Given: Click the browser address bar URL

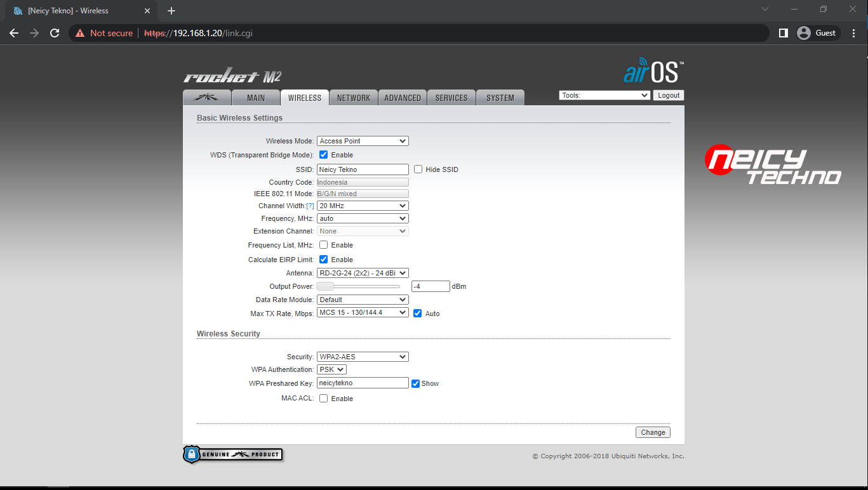Looking at the screenshot, I should (x=199, y=33).
